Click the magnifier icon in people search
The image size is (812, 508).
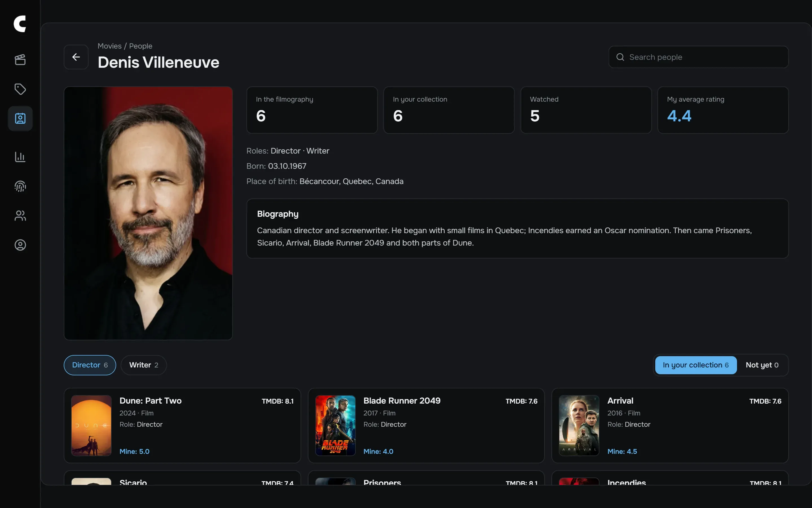click(x=620, y=57)
